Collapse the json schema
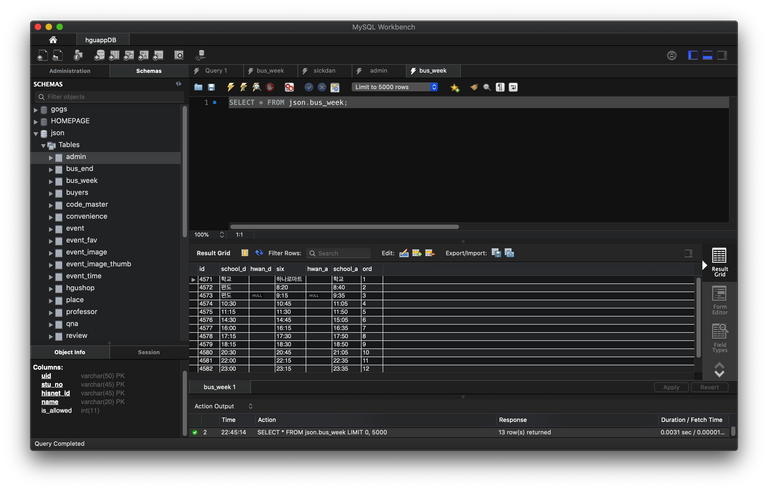 36,133
